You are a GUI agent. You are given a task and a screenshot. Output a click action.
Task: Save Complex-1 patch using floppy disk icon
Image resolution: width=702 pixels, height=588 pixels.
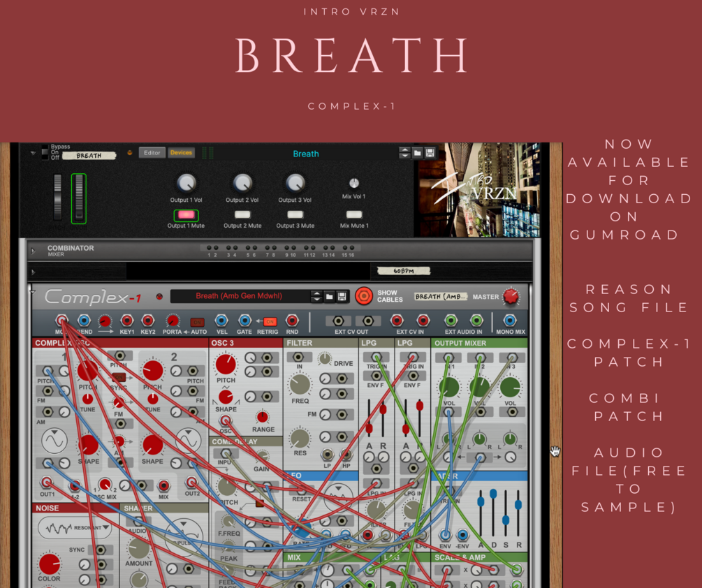tap(342, 296)
